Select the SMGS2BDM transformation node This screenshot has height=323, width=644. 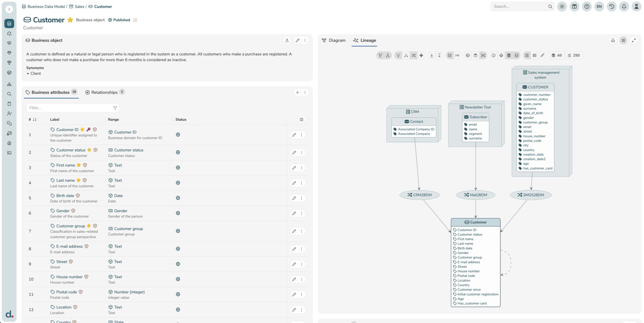pos(531,195)
